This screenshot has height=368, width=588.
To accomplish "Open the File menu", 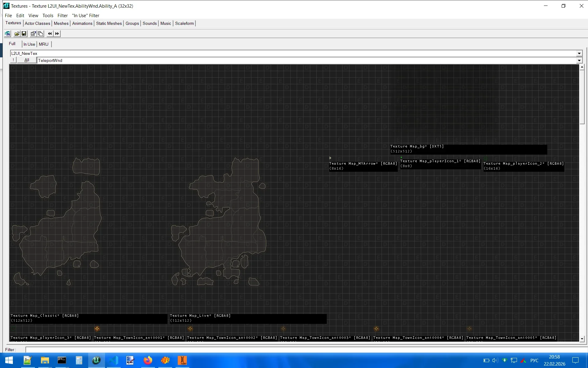I will pyautogui.click(x=8, y=15).
